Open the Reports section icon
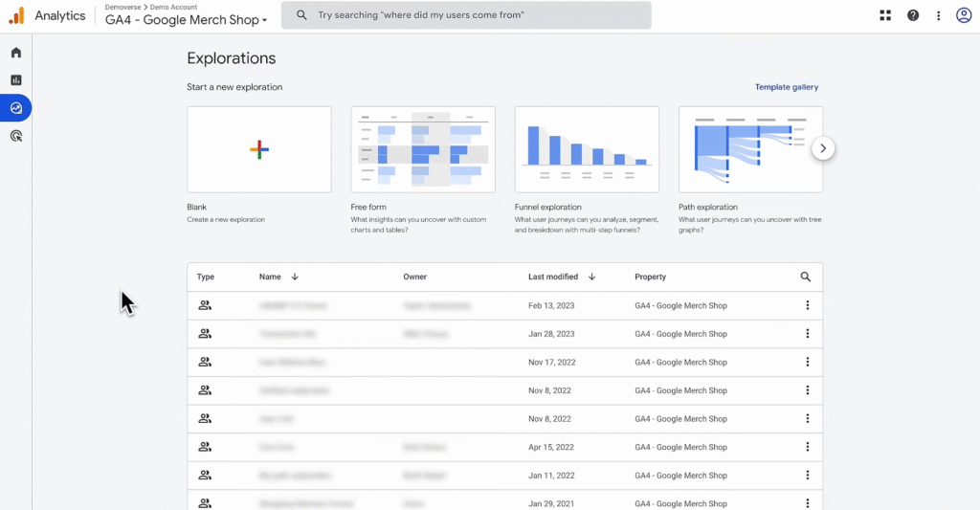 point(16,80)
